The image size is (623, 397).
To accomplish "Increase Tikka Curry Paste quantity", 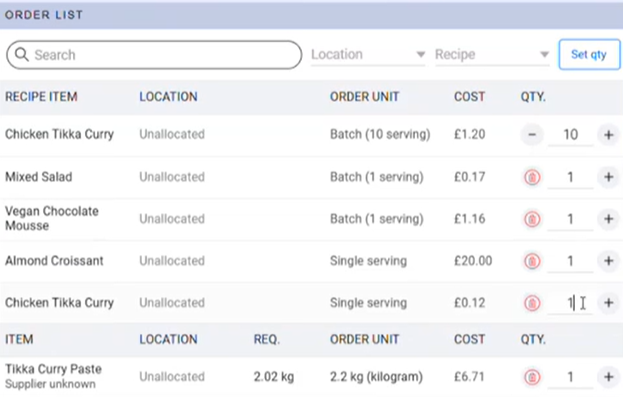I will pos(608,377).
